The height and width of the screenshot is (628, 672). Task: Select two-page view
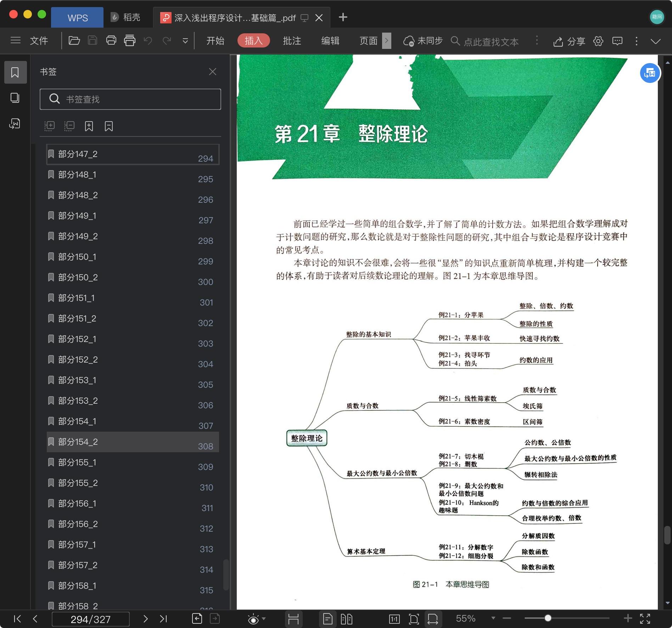(x=346, y=619)
